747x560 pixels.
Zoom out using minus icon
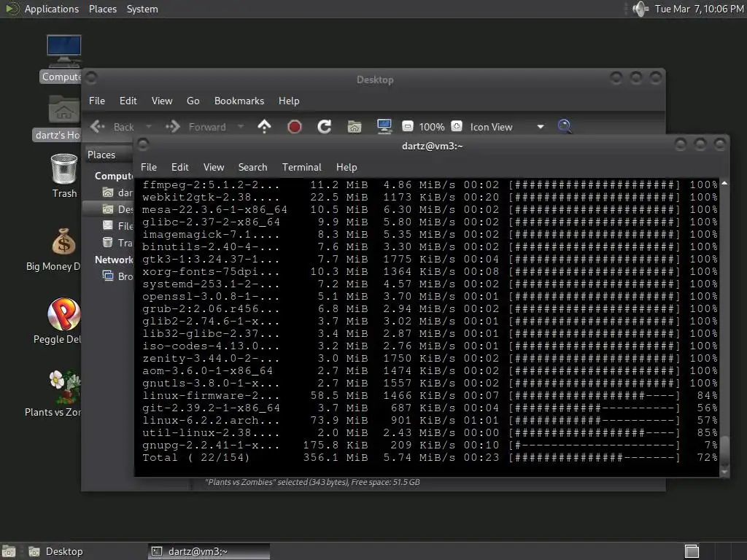[x=407, y=127]
